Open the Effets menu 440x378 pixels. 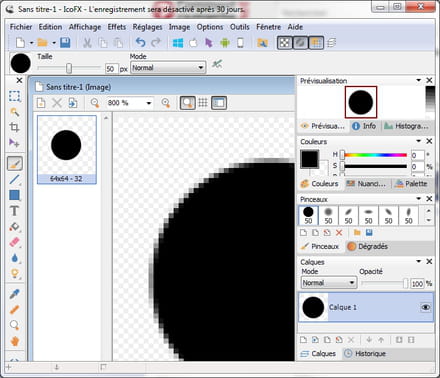(117, 27)
